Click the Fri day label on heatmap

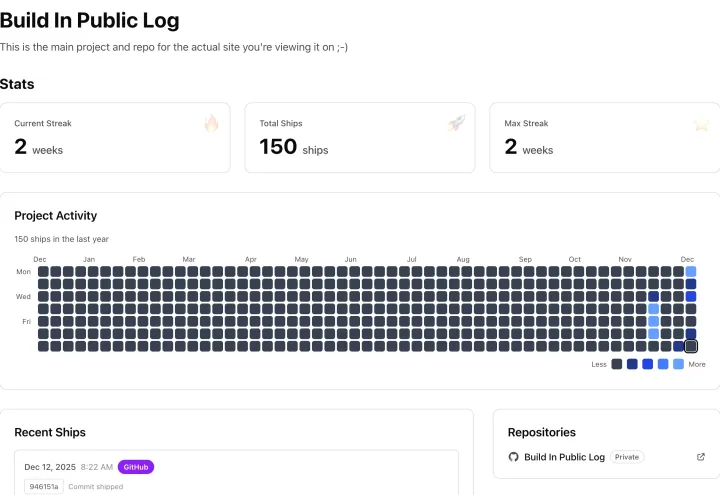click(27, 321)
